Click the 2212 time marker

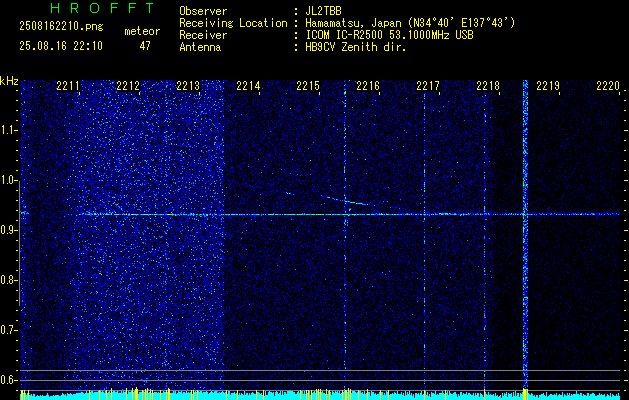point(128,85)
